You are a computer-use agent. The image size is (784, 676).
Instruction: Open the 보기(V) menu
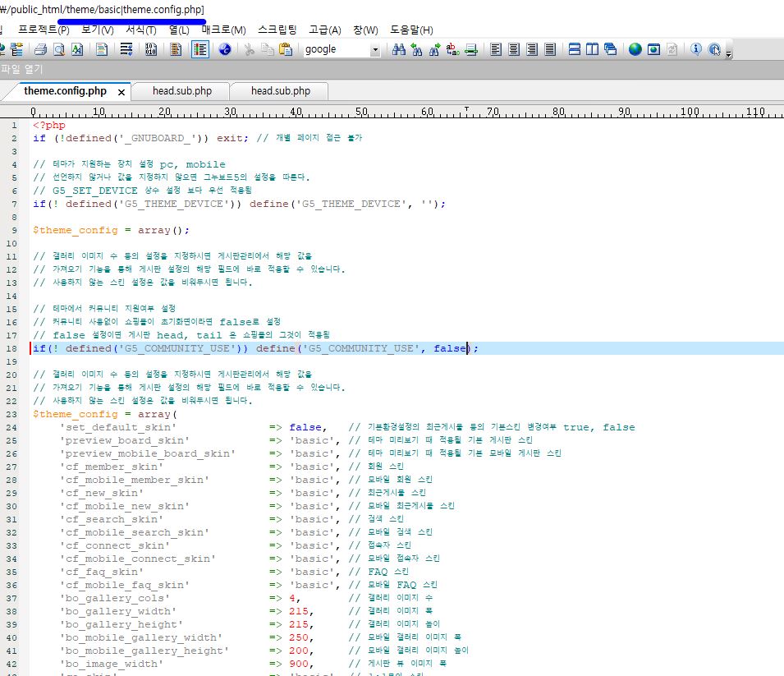pyautogui.click(x=98, y=30)
